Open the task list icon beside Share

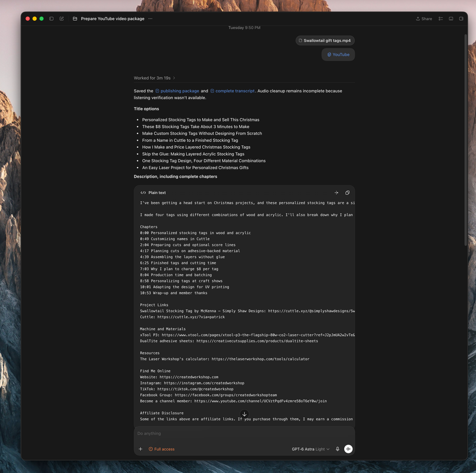pyautogui.click(x=441, y=19)
